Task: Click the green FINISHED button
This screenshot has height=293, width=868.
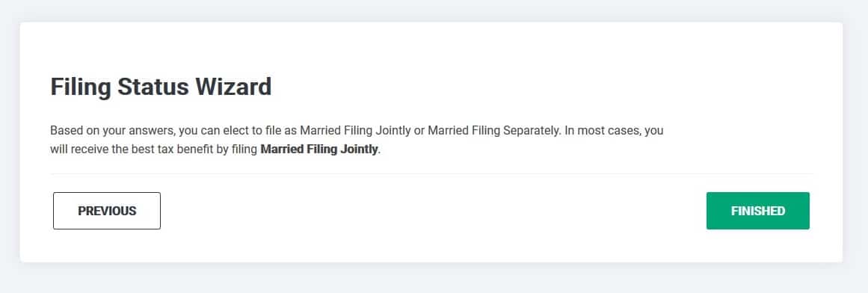Action: point(758,211)
